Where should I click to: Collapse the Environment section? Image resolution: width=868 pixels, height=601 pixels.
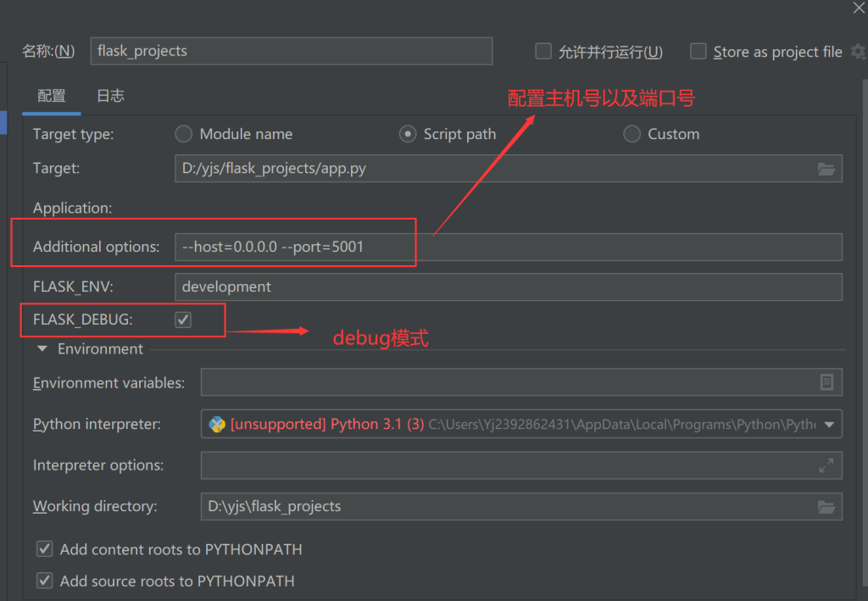tap(42, 349)
